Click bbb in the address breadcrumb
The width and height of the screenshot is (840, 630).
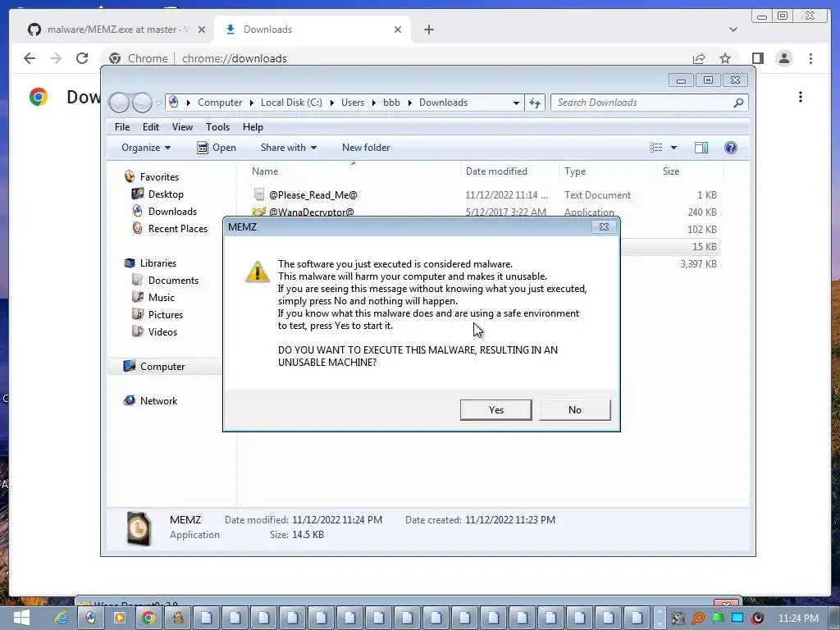pos(391,103)
